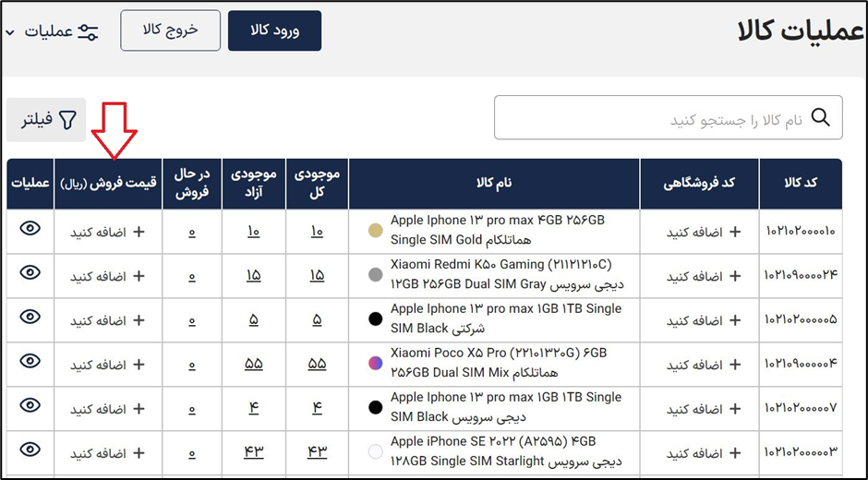The image size is (868, 480).
Task: Open the فیلتر filter button
Action: 46,120
